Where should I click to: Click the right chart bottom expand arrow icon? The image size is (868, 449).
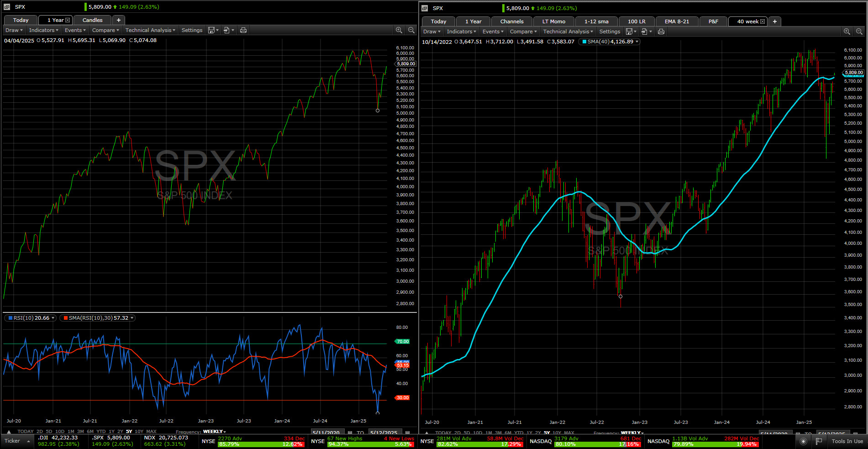pyautogui.click(x=426, y=433)
